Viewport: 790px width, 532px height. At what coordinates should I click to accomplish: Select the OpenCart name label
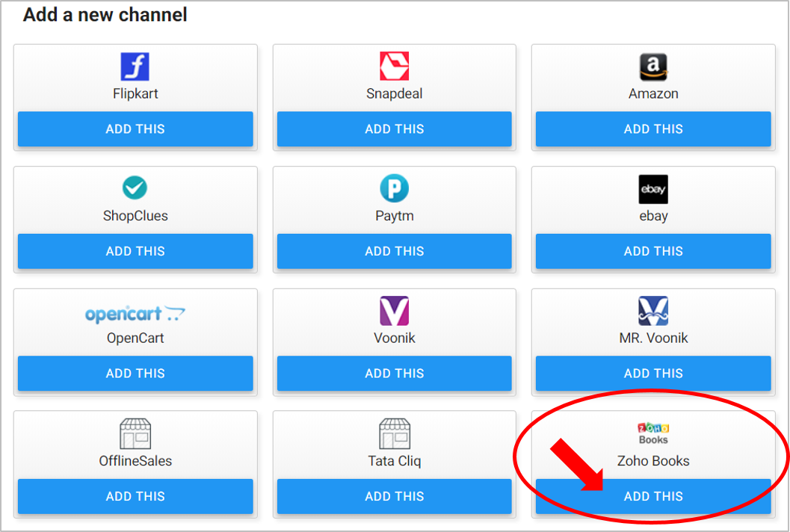coord(135,338)
